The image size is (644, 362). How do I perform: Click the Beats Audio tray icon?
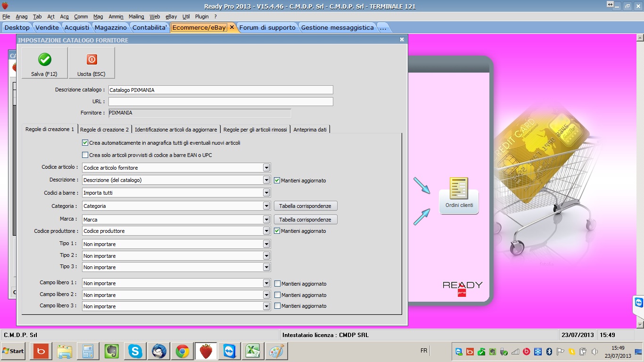point(526,352)
